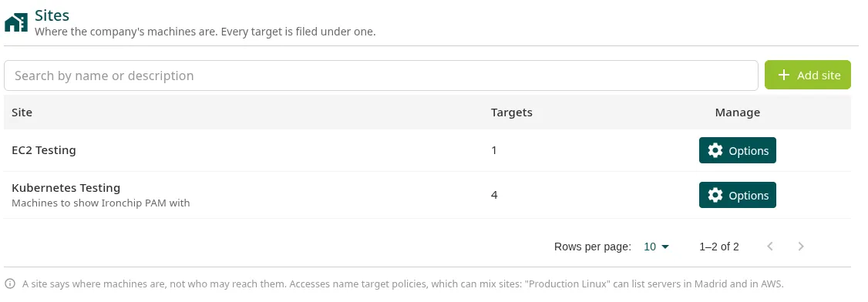
Task: Click the Sites building icon
Action: (16, 22)
